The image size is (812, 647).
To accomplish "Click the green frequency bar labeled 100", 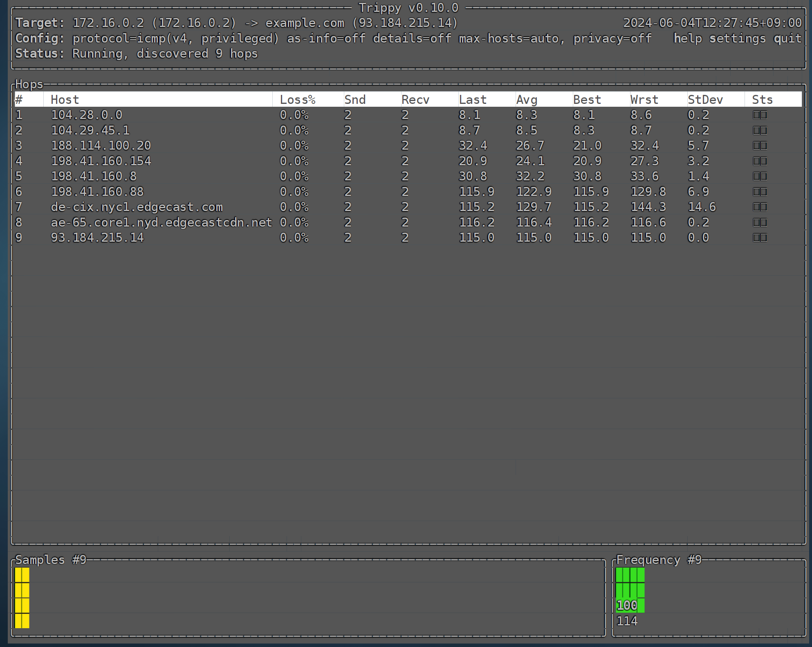I will [630, 590].
